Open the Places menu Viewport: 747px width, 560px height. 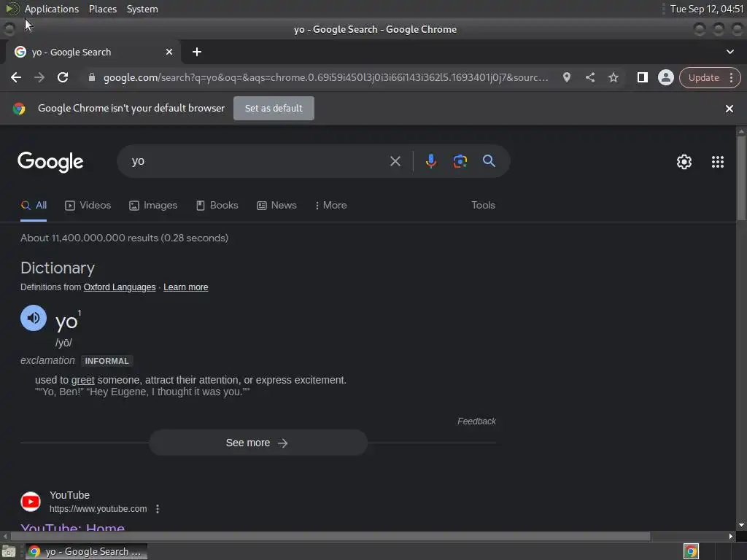click(102, 9)
